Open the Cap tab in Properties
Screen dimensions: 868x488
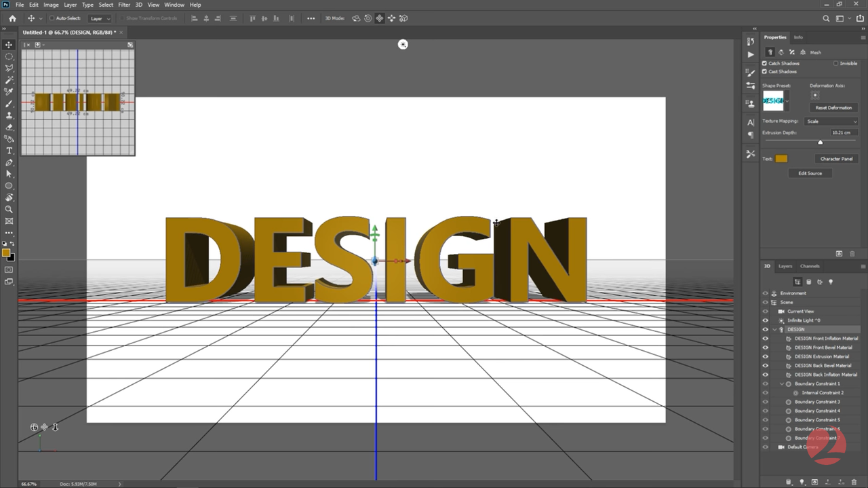click(791, 52)
